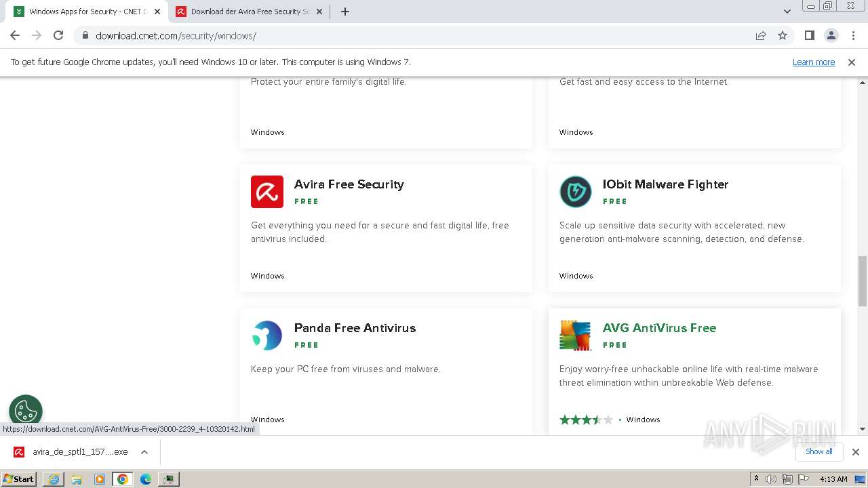Expand the tab search dropdown
Image resolution: width=868 pixels, height=488 pixels.
787,12
